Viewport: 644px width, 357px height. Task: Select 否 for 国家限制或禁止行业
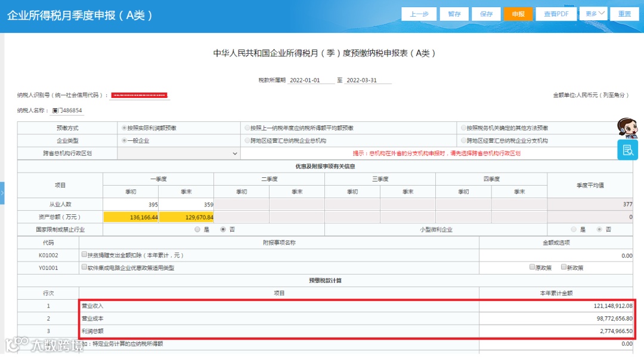[x=223, y=229]
